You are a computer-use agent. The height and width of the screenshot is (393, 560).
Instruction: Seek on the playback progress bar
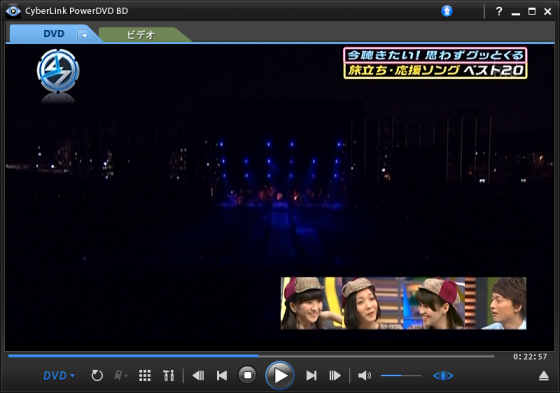pyautogui.click(x=251, y=356)
